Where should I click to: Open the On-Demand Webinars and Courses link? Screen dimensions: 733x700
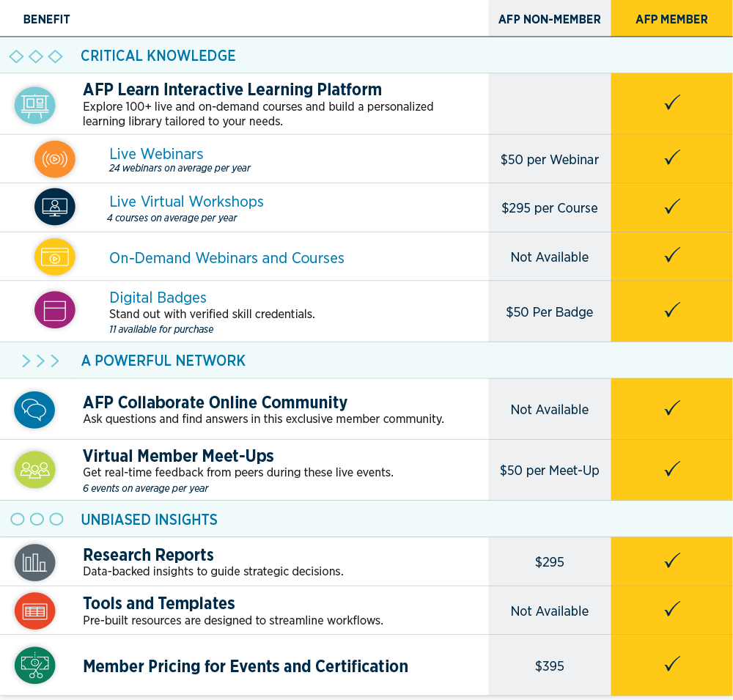tap(226, 258)
